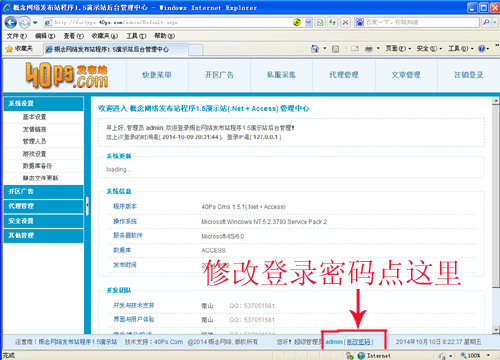This screenshot has height=360, width=500.
Task: Expand the 开区广告 sidebar section
Action: 43,191
